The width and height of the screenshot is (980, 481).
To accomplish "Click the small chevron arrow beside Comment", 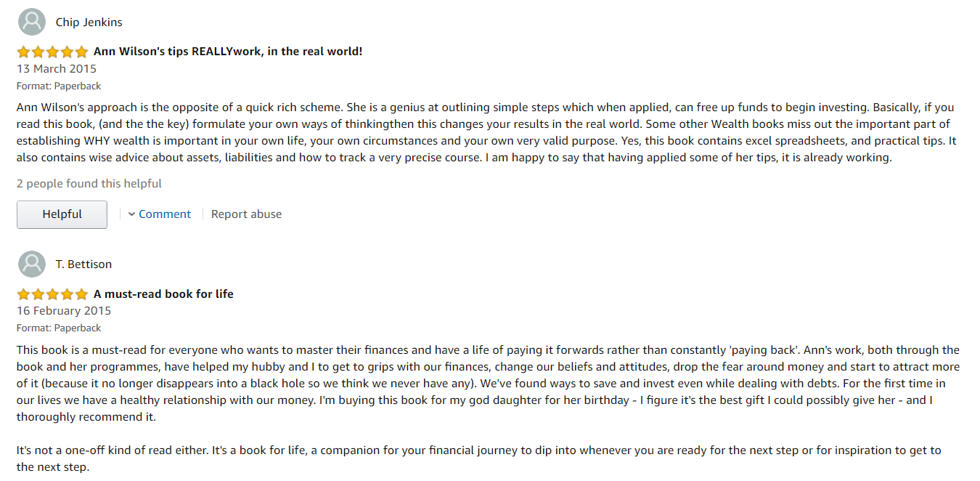I will point(131,214).
